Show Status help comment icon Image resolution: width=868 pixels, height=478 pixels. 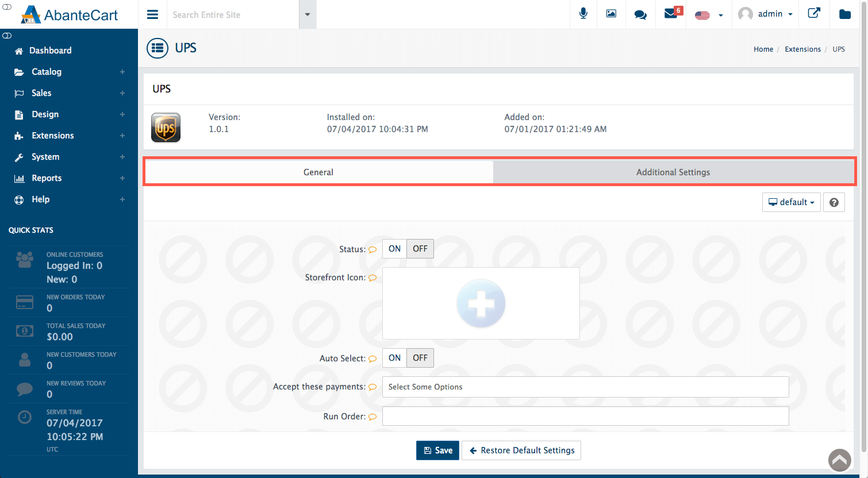[x=372, y=250]
